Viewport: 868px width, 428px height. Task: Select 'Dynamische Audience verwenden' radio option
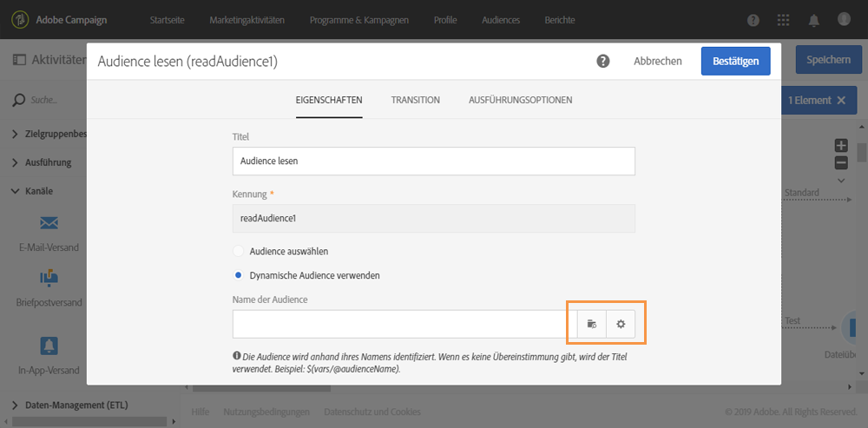point(239,275)
